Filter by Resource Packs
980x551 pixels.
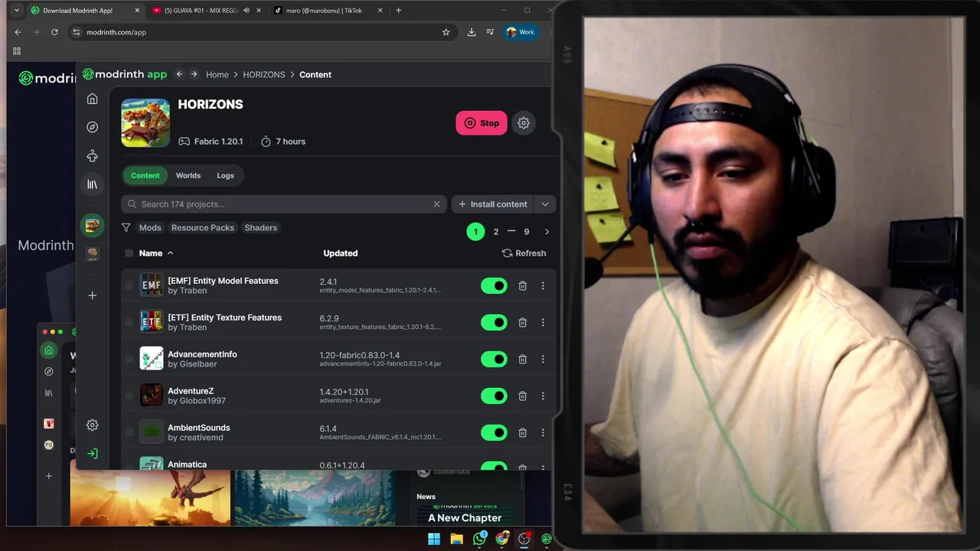click(203, 227)
